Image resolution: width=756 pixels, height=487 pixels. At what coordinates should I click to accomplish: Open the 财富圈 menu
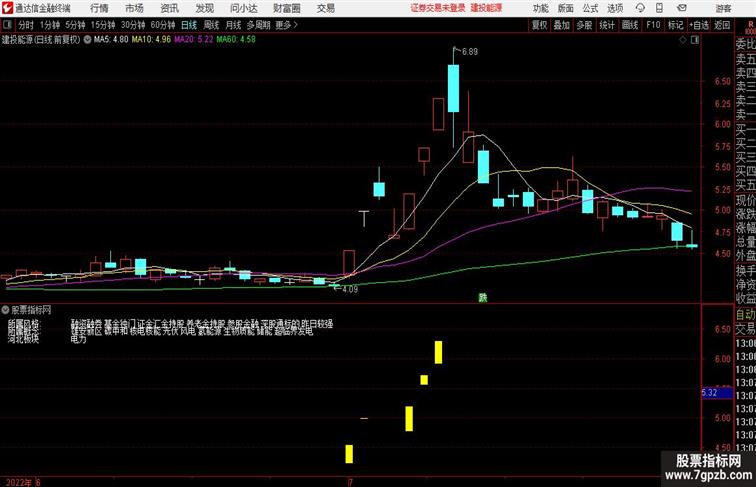click(x=286, y=8)
